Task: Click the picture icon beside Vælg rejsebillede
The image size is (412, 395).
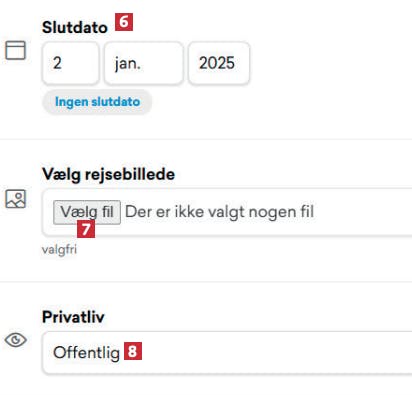Action: pyautogui.click(x=15, y=199)
